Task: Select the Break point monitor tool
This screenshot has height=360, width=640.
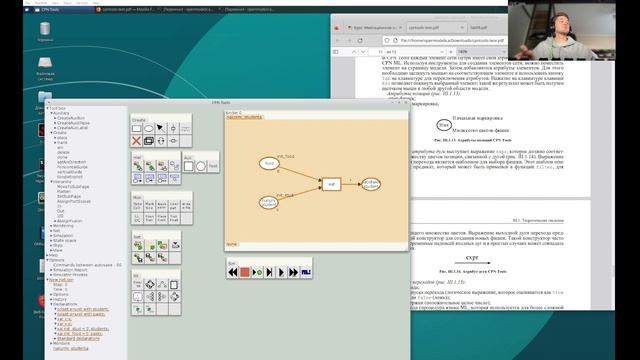Action: click(x=162, y=205)
